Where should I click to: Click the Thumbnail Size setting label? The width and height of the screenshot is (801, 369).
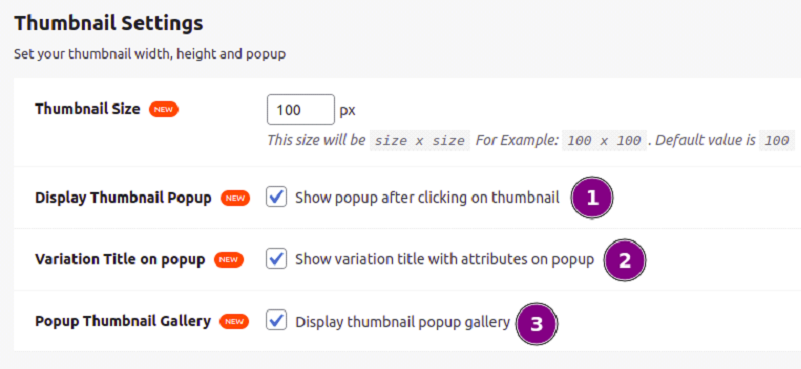pyautogui.click(x=87, y=109)
